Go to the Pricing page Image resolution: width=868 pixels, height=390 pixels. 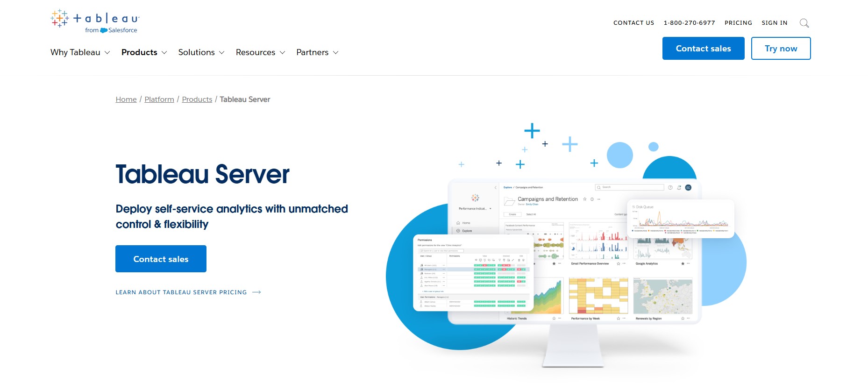click(738, 23)
